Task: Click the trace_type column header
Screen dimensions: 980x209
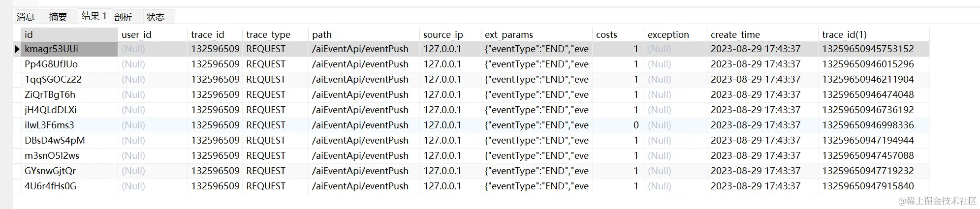Action: click(x=275, y=34)
